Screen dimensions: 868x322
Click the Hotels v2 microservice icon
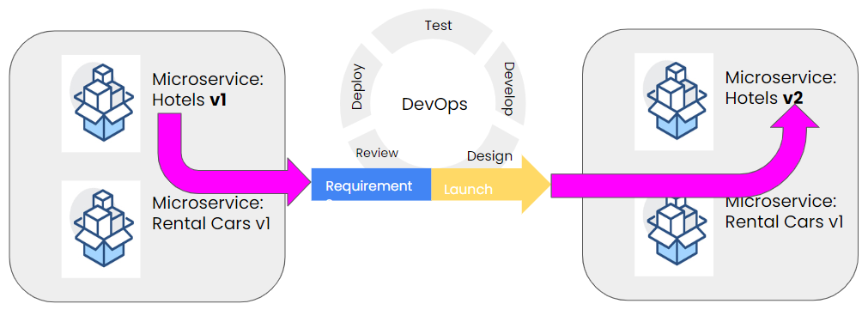coord(674,102)
